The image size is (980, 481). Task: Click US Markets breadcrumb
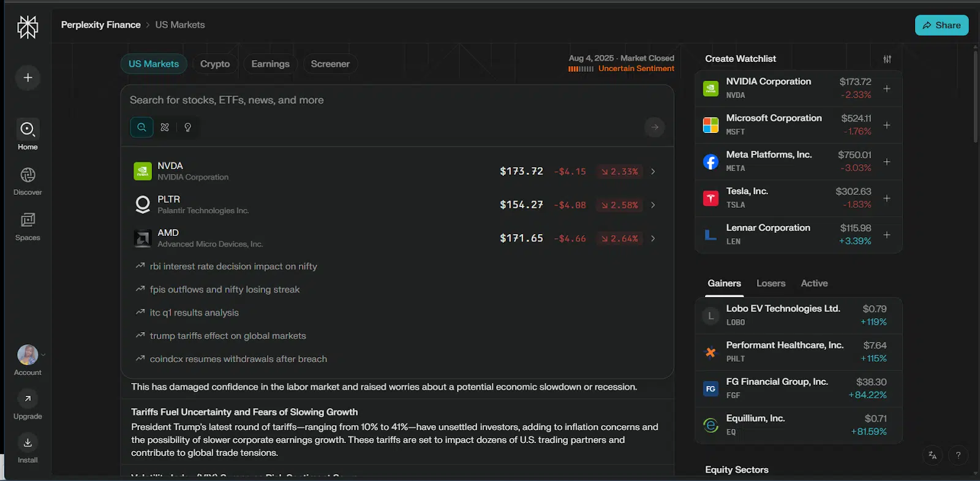click(180, 25)
